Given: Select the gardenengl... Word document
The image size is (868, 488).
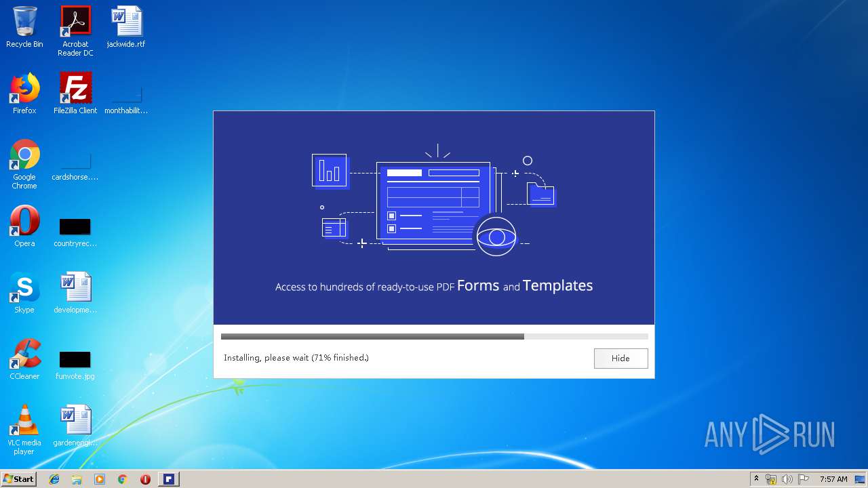Looking at the screenshot, I should [75, 426].
